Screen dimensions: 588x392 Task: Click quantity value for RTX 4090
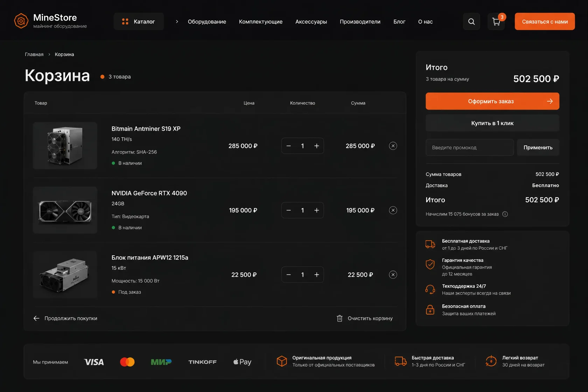[302, 211]
